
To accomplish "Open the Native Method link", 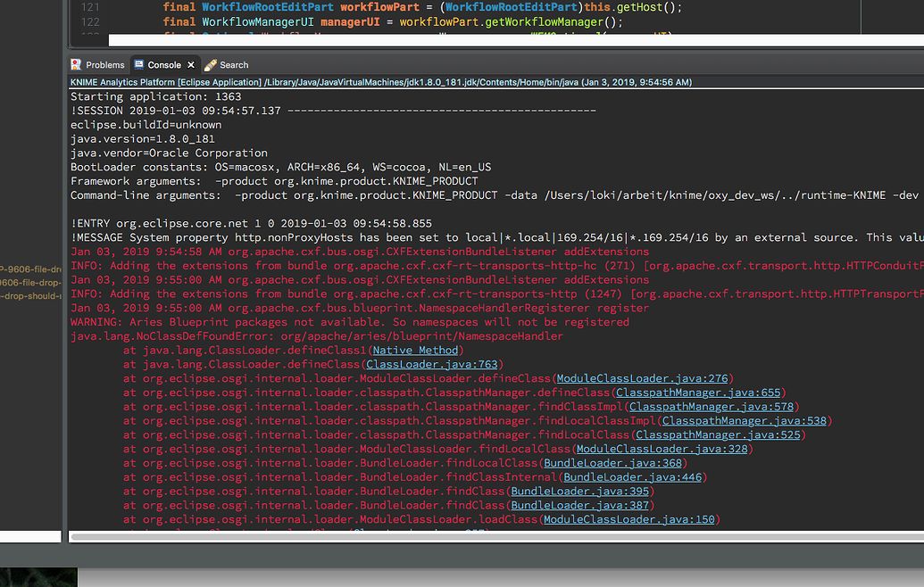I will (x=414, y=350).
